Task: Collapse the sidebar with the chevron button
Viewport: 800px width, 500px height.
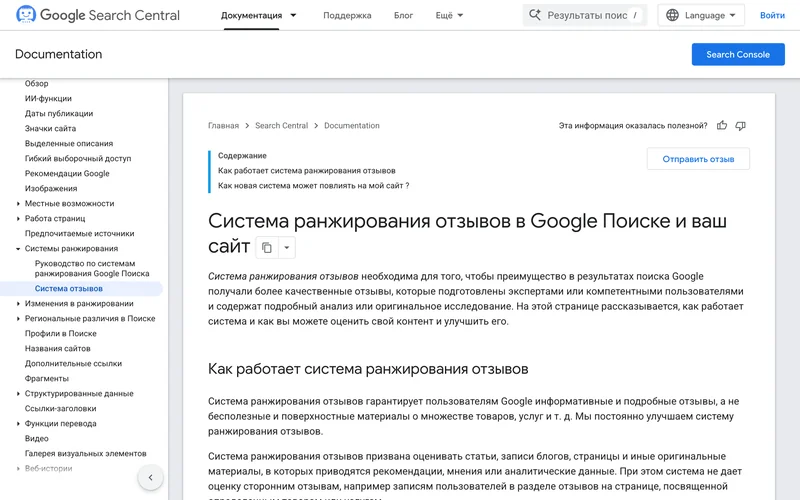Action: (x=151, y=478)
